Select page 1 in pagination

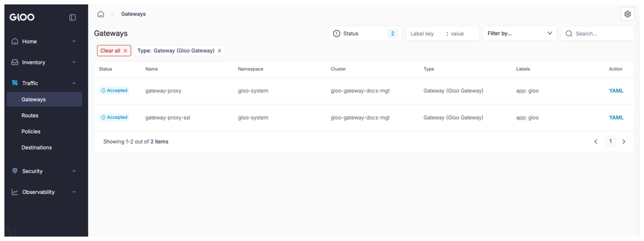pos(610,141)
